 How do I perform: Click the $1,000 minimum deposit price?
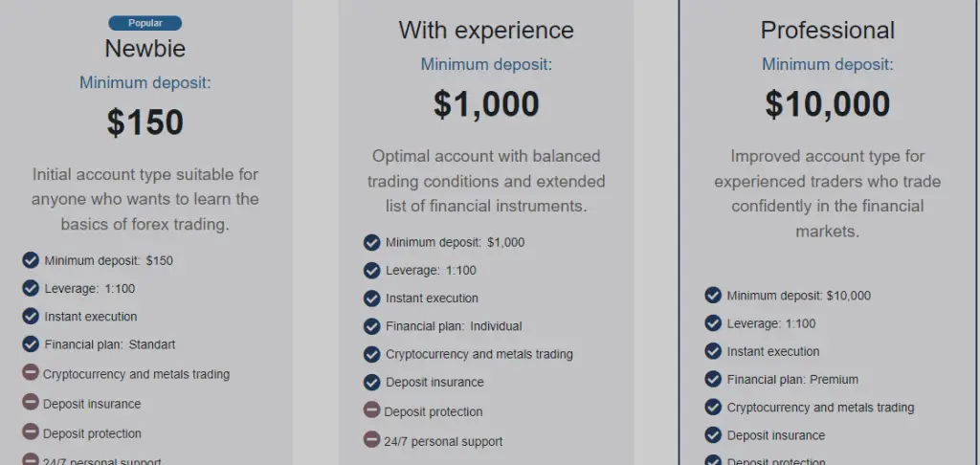pyautogui.click(x=486, y=104)
